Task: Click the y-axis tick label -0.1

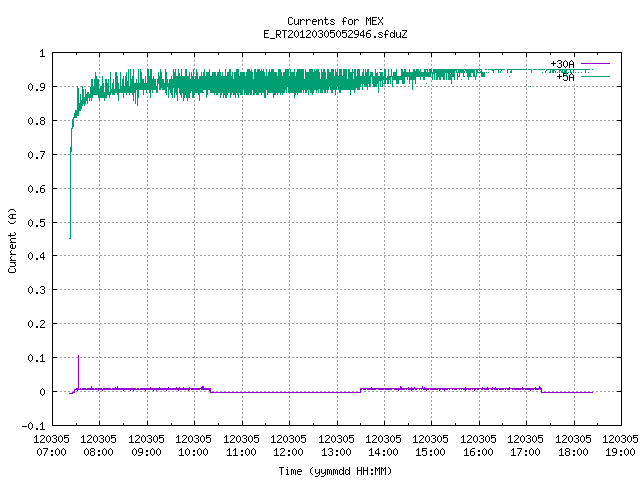Action: tap(33, 426)
